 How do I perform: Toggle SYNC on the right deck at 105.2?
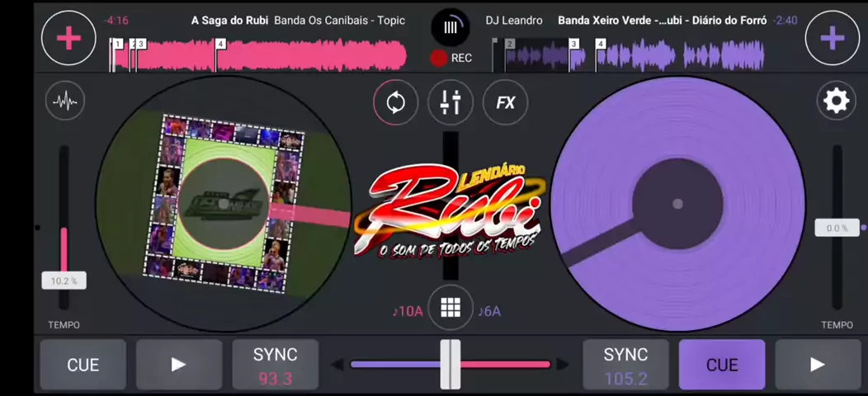coord(625,365)
